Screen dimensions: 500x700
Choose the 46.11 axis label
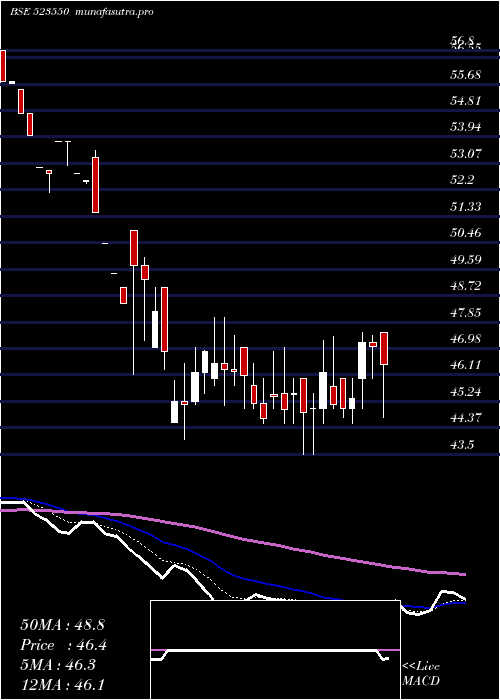pos(466,365)
